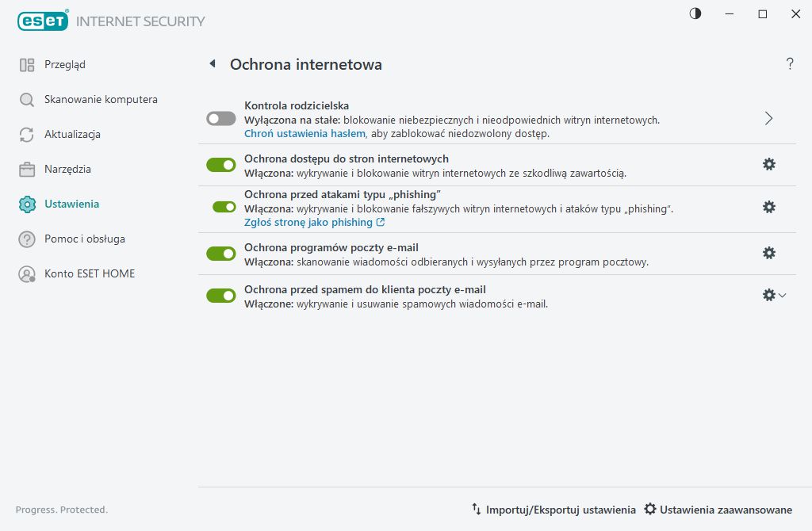The image size is (812, 531).
Task: Click the Skanowanie komputera magnifier icon
Action: click(27, 100)
